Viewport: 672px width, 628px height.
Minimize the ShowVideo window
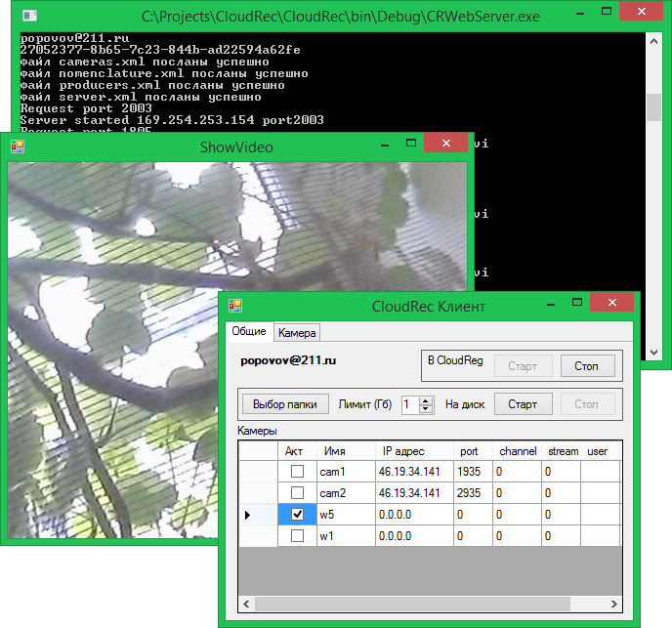pos(385,145)
